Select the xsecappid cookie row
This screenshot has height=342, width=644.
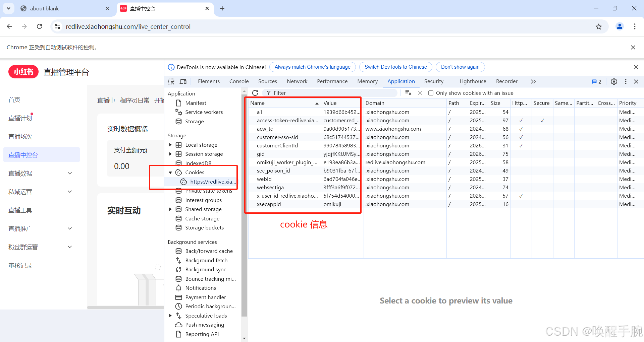(x=445, y=204)
